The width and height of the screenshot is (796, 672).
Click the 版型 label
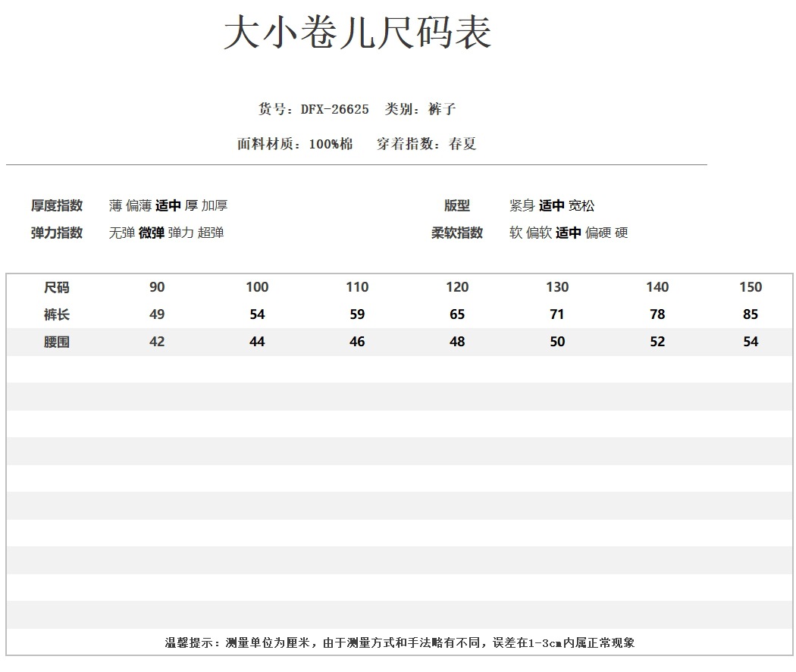point(457,205)
